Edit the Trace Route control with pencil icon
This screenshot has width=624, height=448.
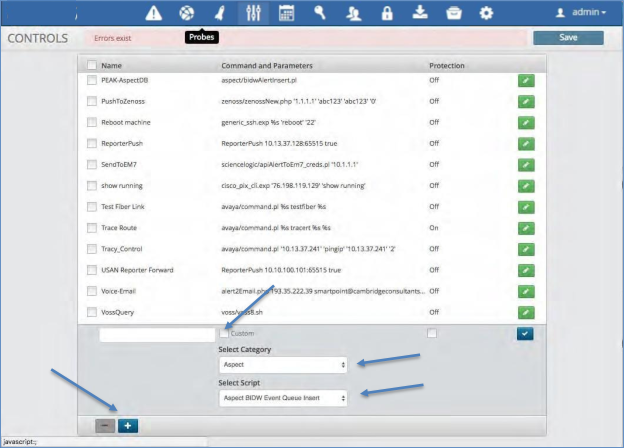coord(525,229)
